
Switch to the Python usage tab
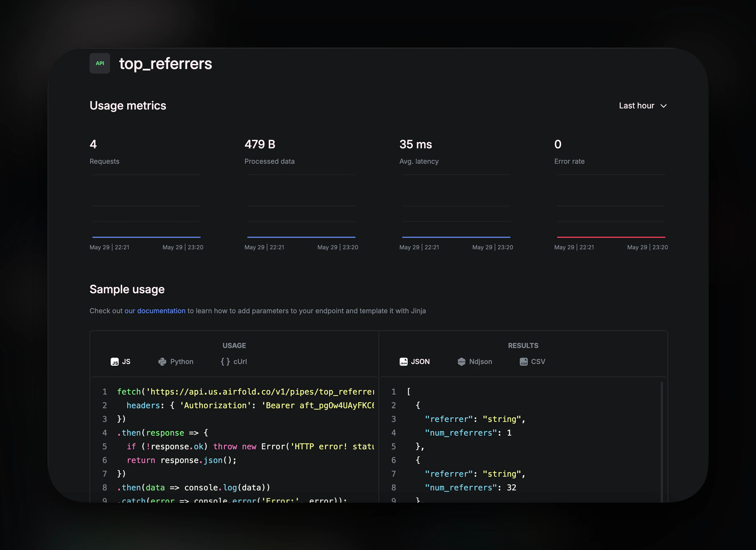coord(181,362)
